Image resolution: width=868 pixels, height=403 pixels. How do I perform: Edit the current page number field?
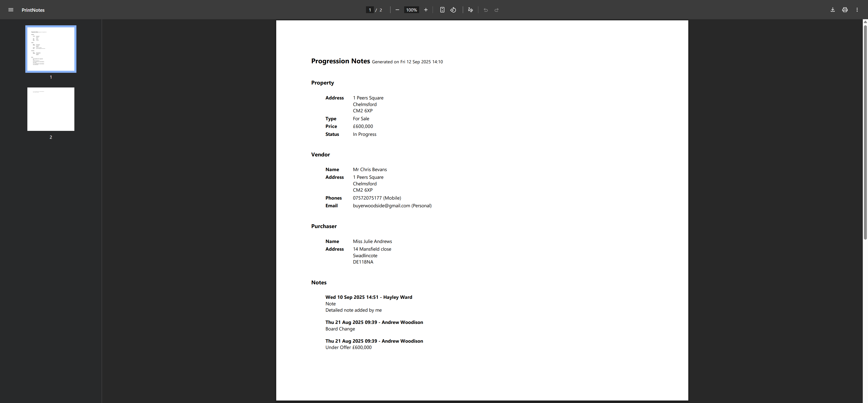tap(370, 10)
